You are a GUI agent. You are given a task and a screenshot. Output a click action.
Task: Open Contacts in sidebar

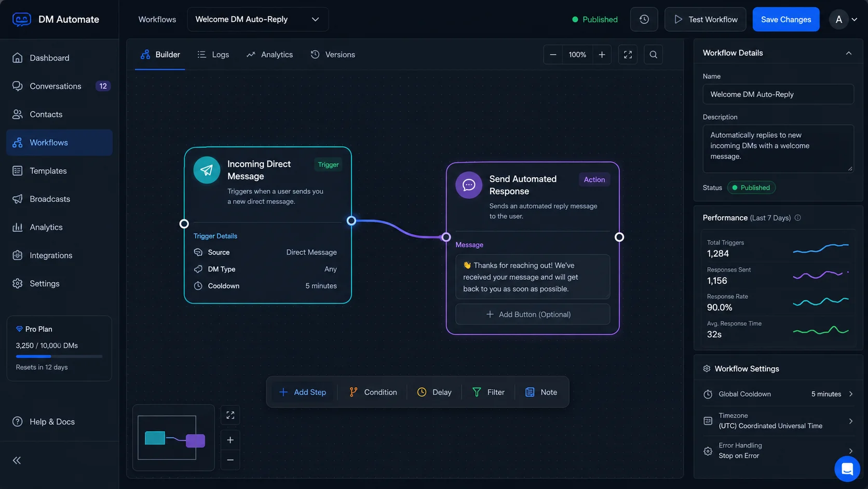[59, 114]
